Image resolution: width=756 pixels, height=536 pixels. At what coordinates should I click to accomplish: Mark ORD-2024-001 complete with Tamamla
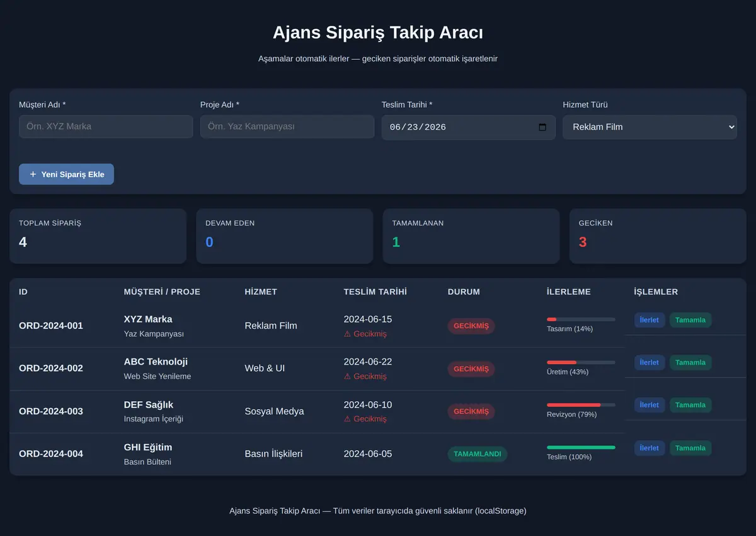pyautogui.click(x=690, y=320)
